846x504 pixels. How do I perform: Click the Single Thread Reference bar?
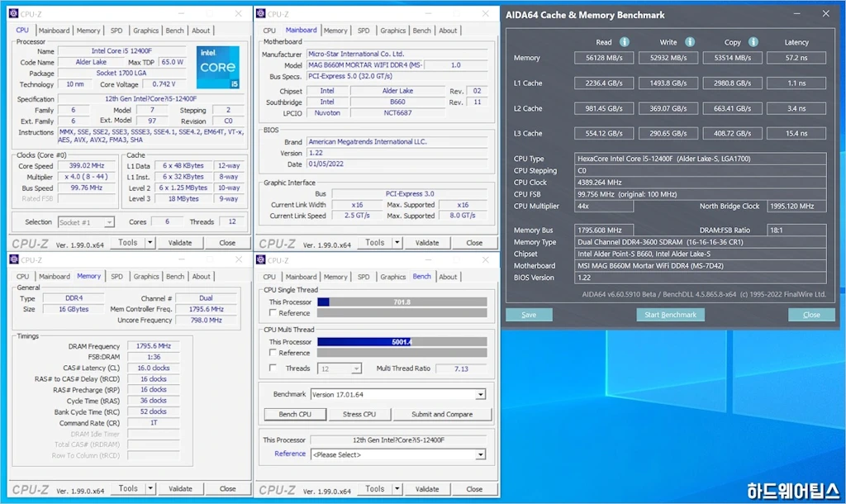(x=402, y=313)
